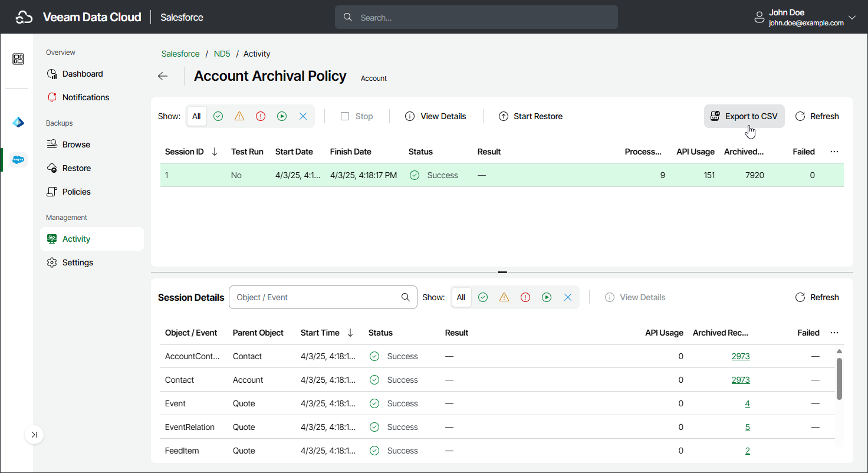Sort details by Parent Object column
Image resolution: width=868 pixels, height=473 pixels.
point(258,333)
